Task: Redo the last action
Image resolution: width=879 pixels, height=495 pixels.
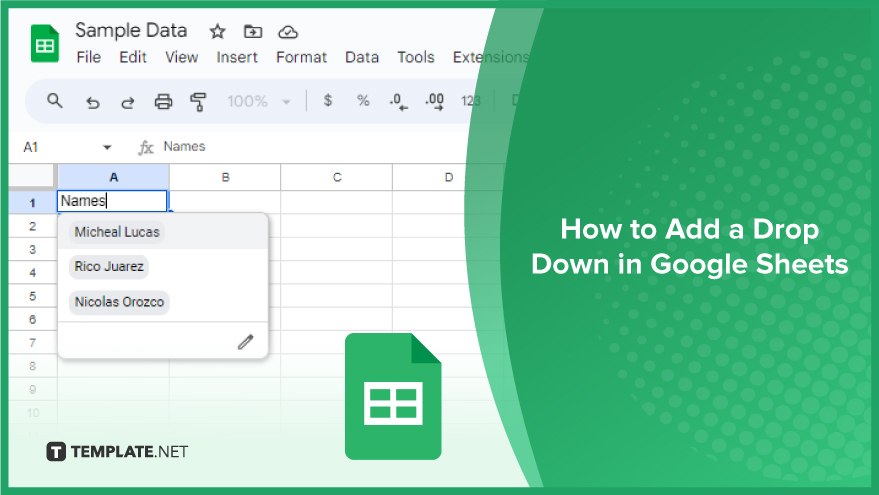Action: [x=128, y=102]
